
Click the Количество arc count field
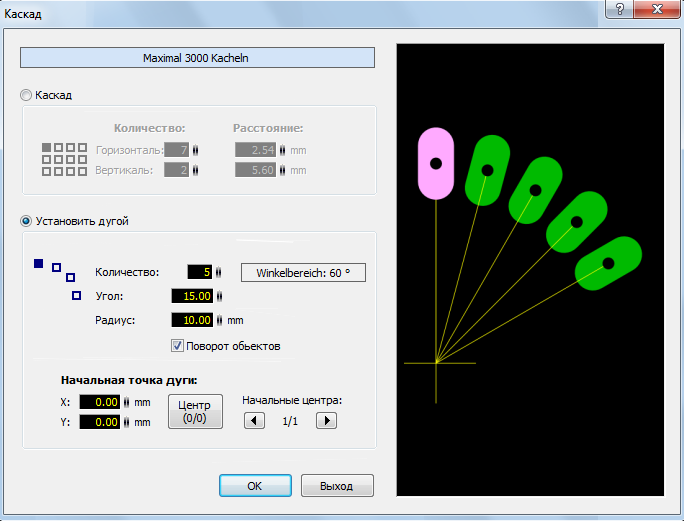click(200, 272)
